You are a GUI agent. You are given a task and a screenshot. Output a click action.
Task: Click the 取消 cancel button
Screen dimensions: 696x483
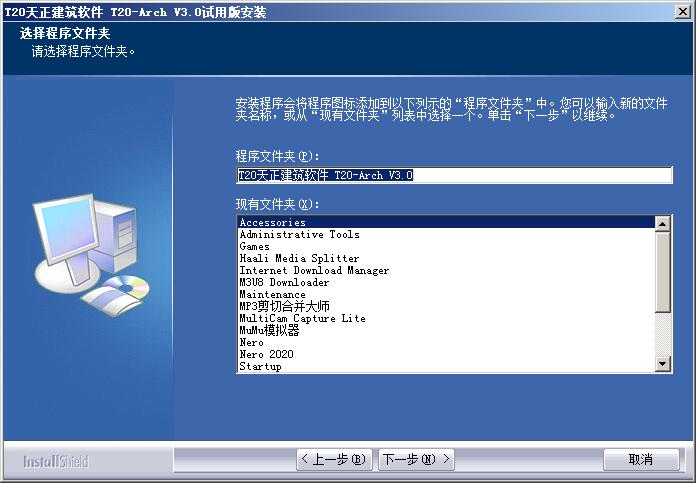(641, 459)
